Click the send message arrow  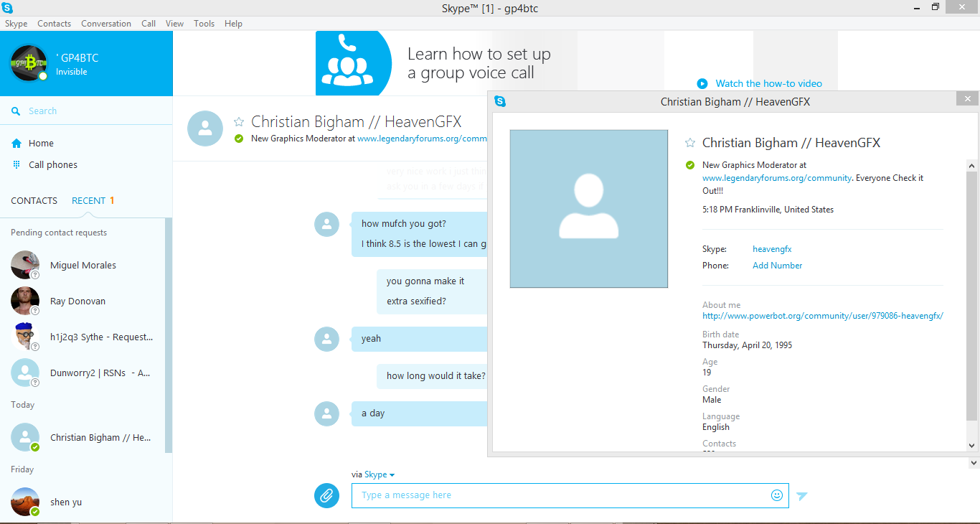[802, 495]
